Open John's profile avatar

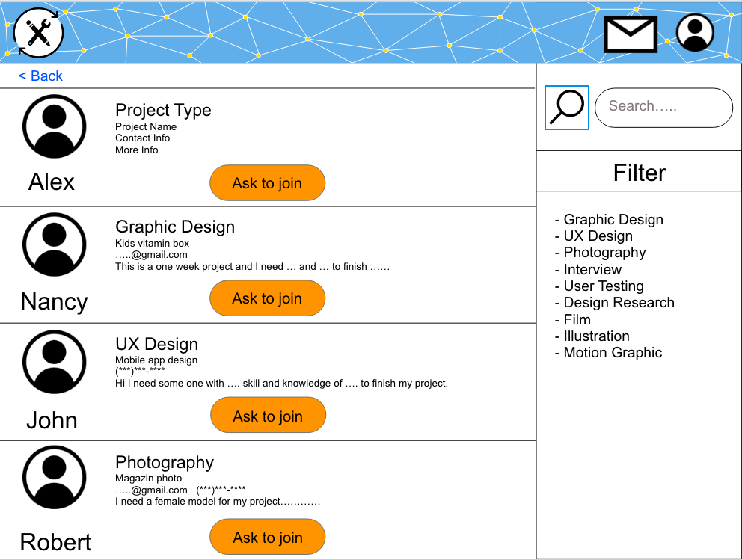[x=54, y=361]
